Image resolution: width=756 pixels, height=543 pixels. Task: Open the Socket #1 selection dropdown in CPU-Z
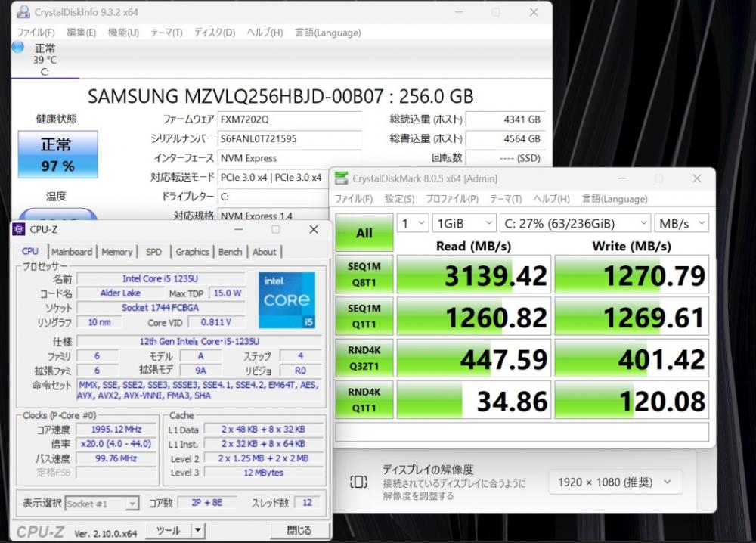[x=102, y=504]
